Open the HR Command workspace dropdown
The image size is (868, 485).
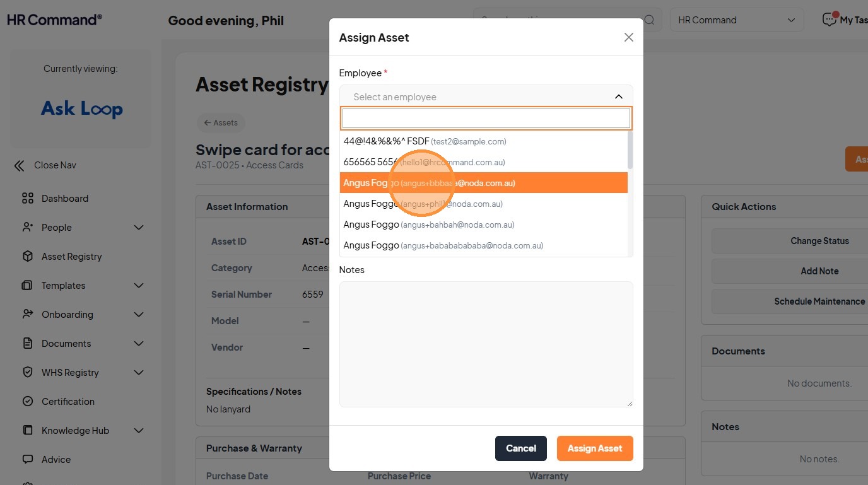coord(736,20)
